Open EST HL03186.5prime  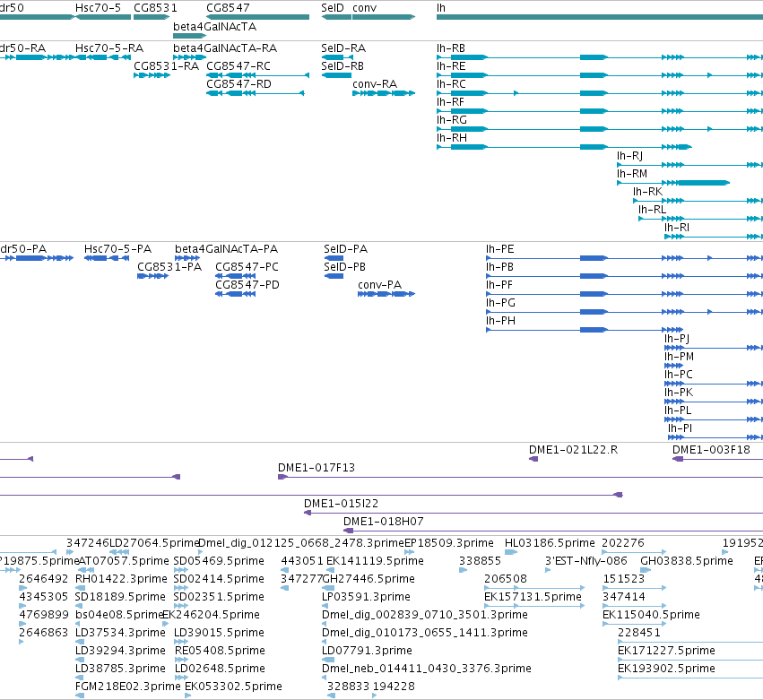[550, 543]
